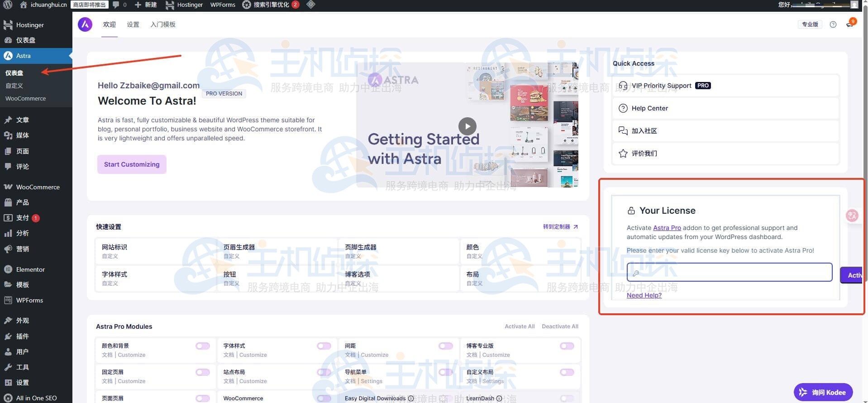The height and width of the screenshot is (403, 868).
Task: Open 页面 in the sidebar
Action: pos(36,151)
